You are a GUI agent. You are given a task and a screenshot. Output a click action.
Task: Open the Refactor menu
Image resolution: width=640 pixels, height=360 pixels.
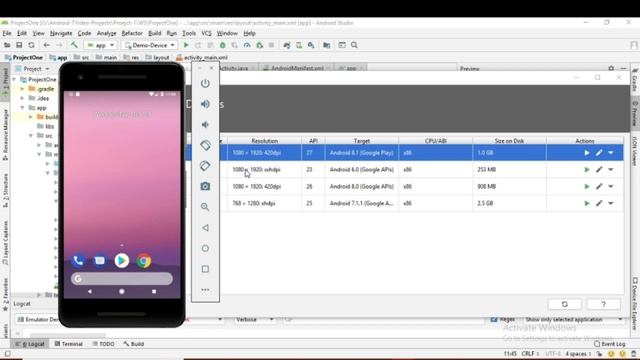(x=132, y=33)
